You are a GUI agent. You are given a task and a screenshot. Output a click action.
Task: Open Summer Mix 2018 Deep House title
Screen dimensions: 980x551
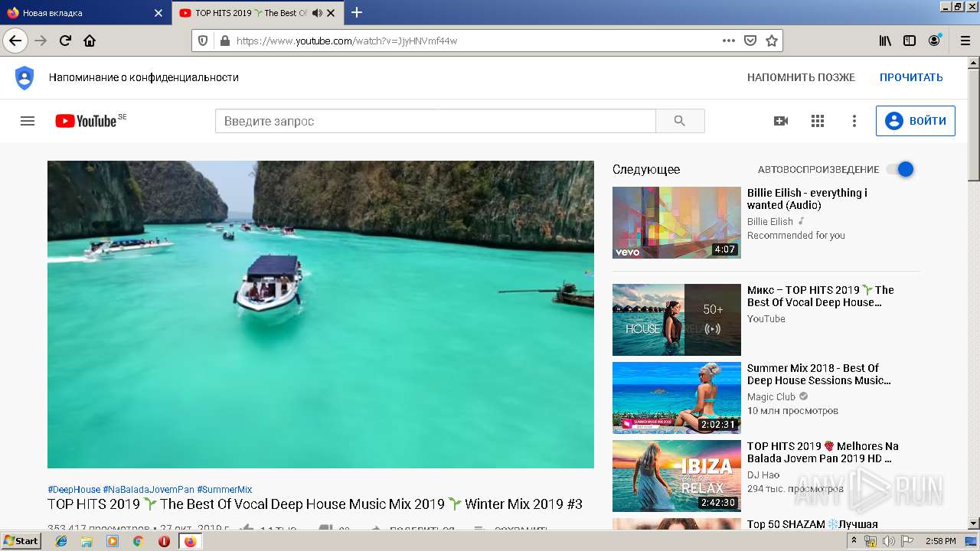point(819,374)
